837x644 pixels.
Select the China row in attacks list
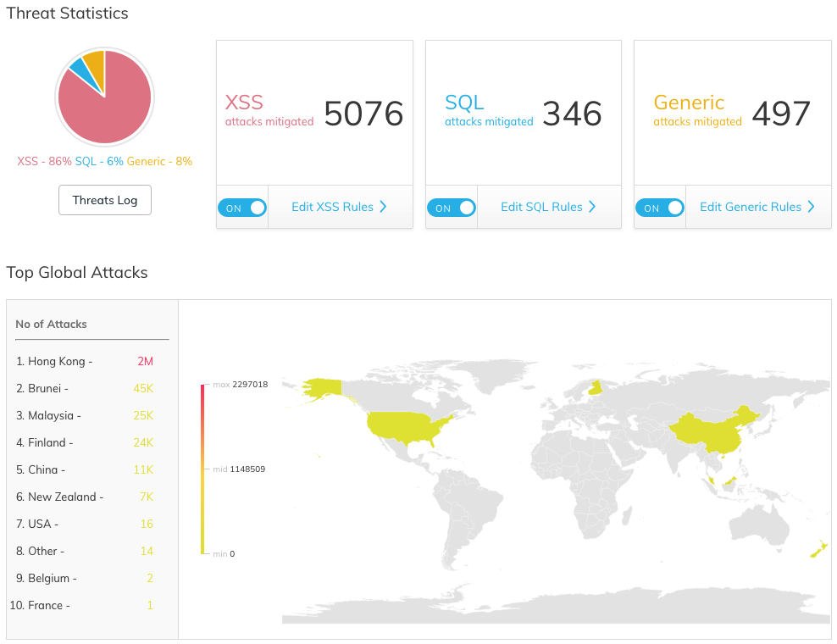click(85, 470)
